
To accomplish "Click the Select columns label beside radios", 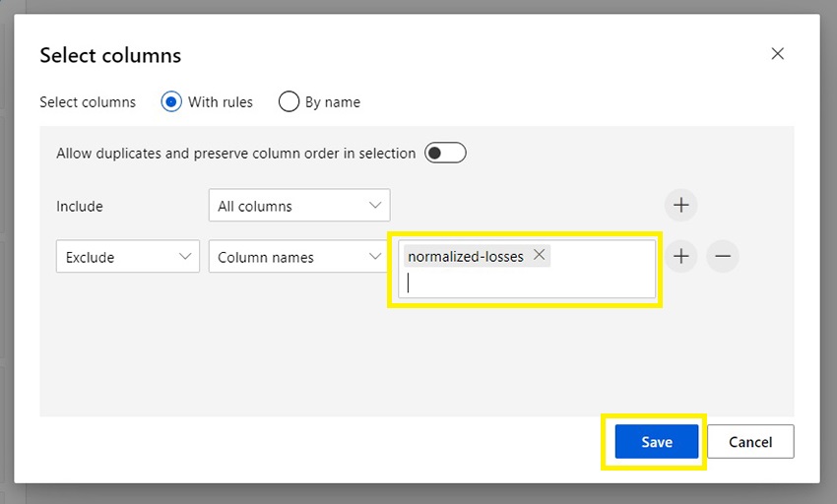I will pyautogui.click(x=88, y=102).
